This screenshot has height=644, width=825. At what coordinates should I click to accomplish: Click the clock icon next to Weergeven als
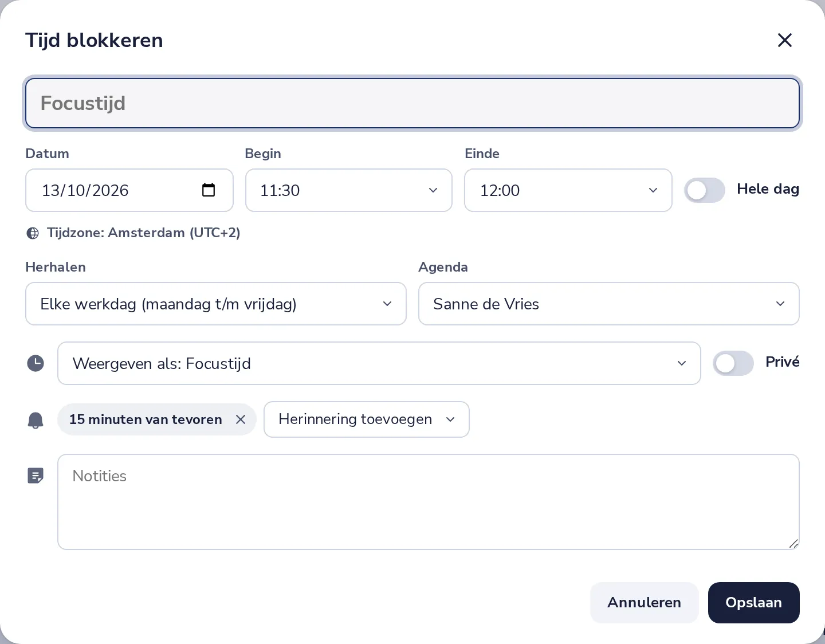[x=36, y=363]
